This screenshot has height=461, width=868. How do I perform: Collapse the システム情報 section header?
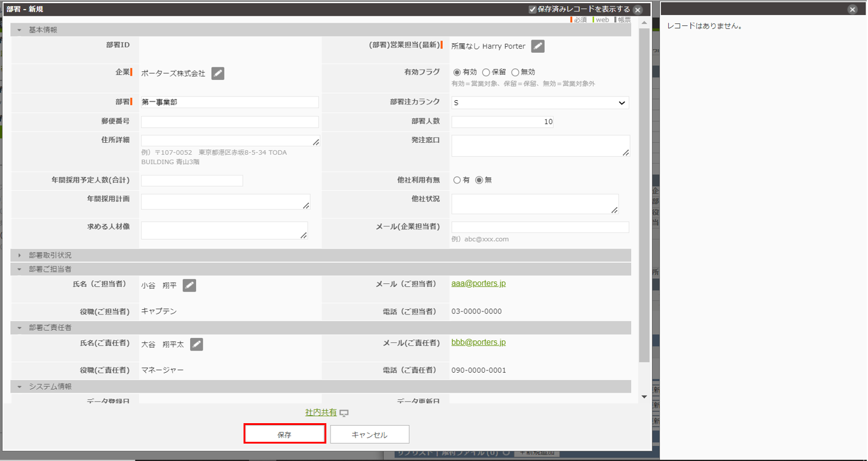pos(19,387)
